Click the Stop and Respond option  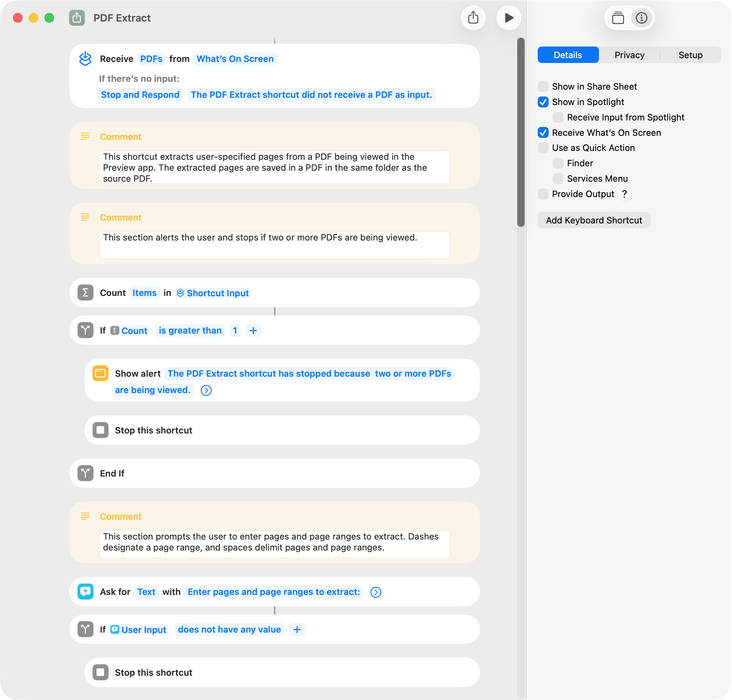coord(140,95)
